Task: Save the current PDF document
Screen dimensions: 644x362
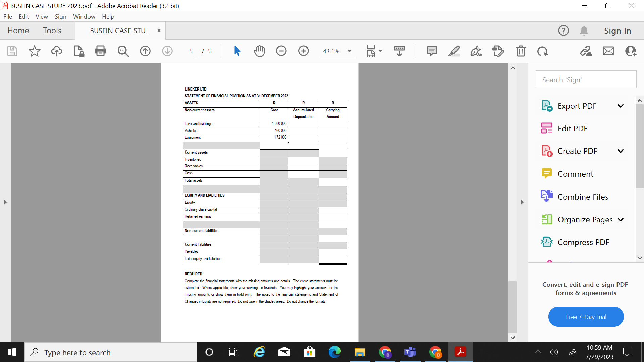Action: pos(12,51)
